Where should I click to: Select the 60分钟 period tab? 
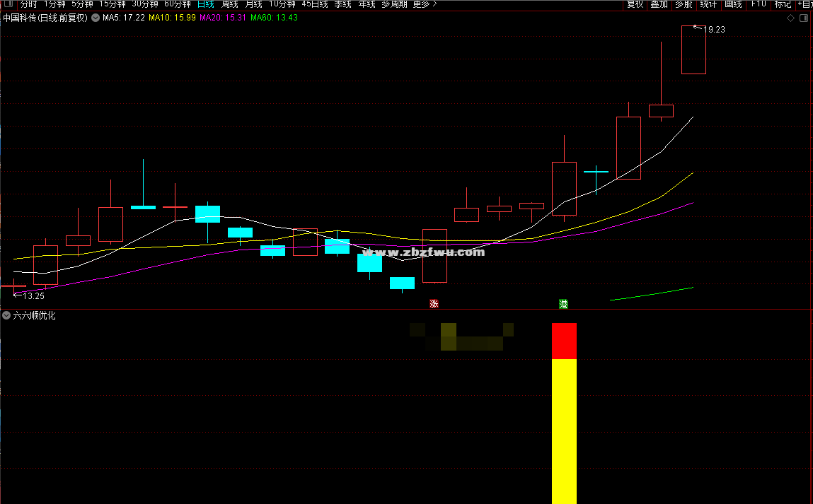click(x=177, y=4)
